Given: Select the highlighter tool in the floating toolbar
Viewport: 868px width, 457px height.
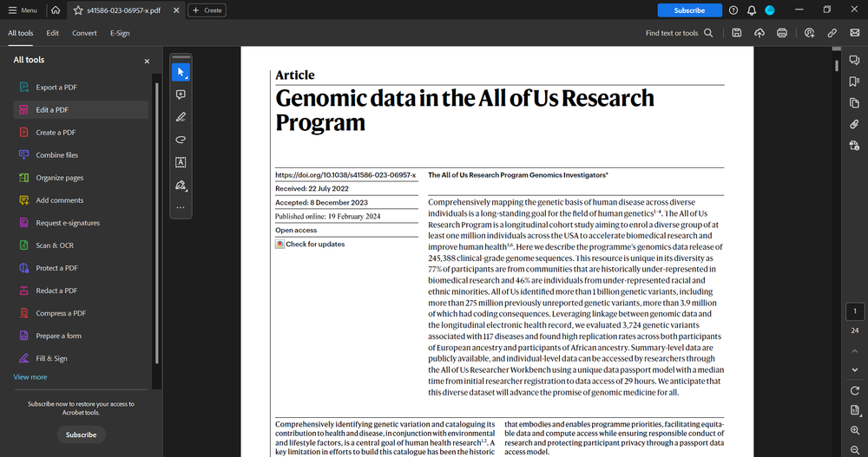Looking at the screenshot, I should click(181, 117).
